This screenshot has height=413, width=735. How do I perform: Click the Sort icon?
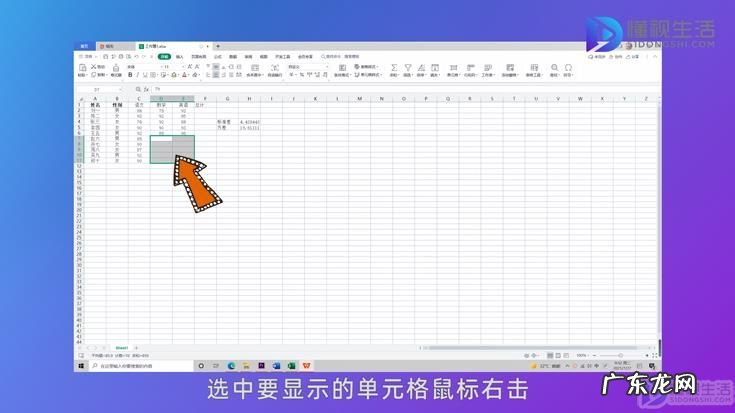pyautogui.click(x=421, y=68)
